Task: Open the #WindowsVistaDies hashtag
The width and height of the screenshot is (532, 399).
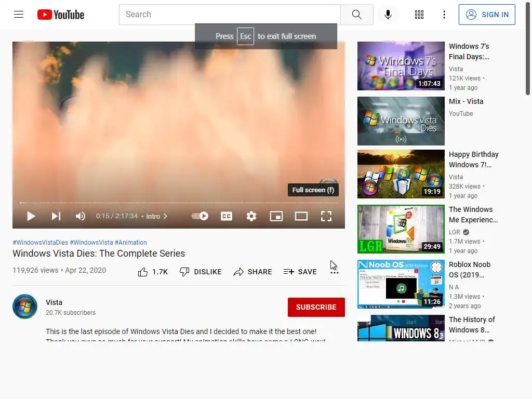Action: [41, 243]
